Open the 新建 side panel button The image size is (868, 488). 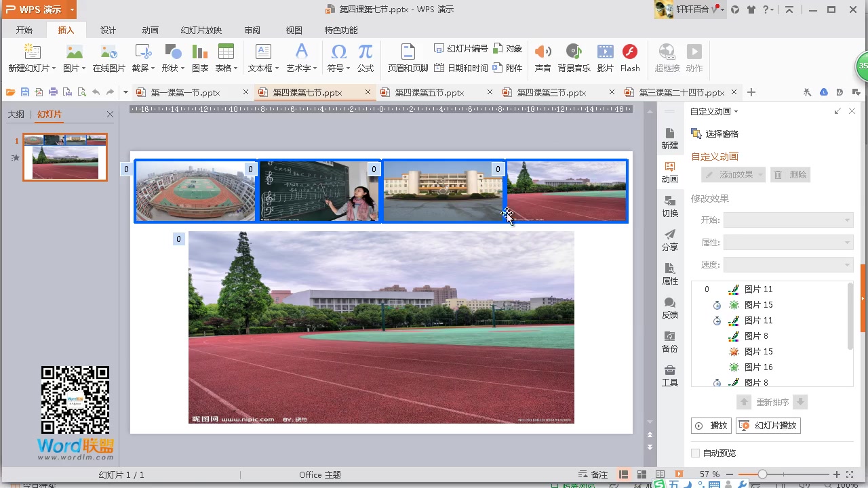[x=670, y=138]
